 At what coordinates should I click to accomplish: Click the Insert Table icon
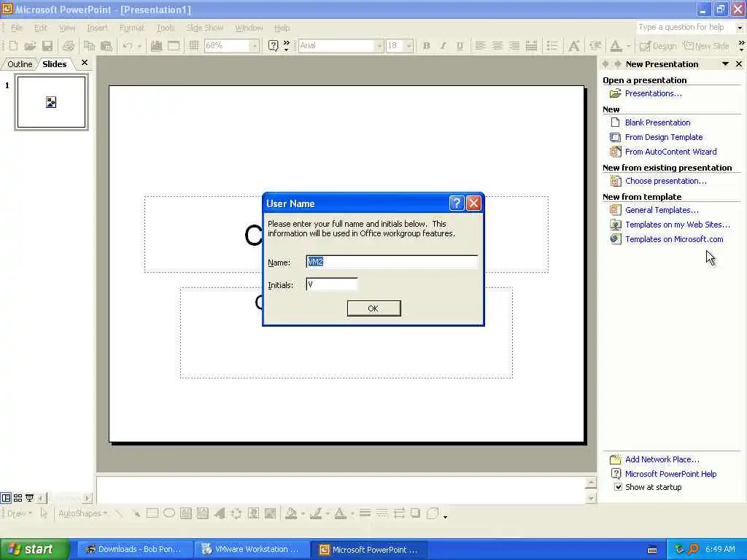click(174, 46)
